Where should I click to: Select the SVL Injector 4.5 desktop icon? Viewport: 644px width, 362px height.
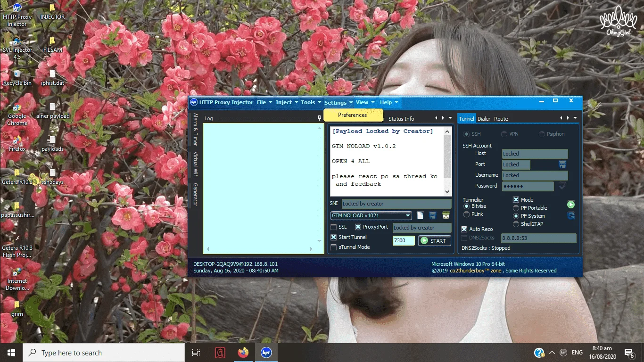pos(17,49)
